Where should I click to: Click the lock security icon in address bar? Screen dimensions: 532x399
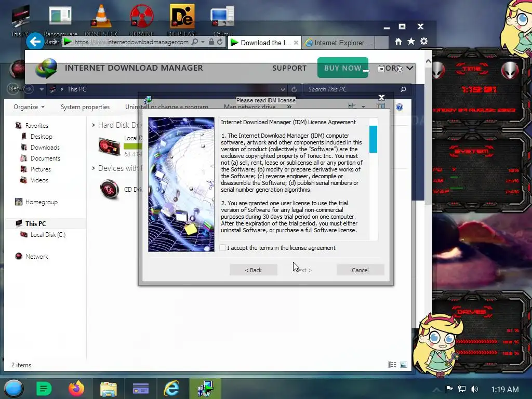(211, 42)
